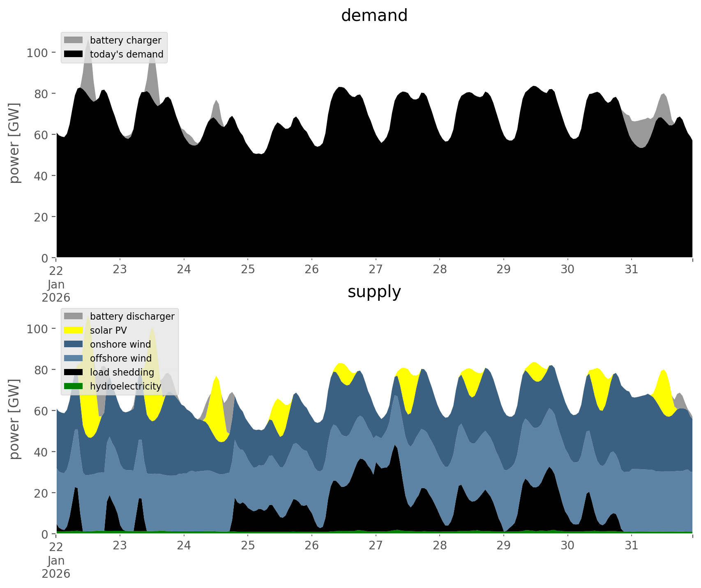Click the black load shedding legend swatch
This screenshot has width=701, height=588.
point(74,372)
